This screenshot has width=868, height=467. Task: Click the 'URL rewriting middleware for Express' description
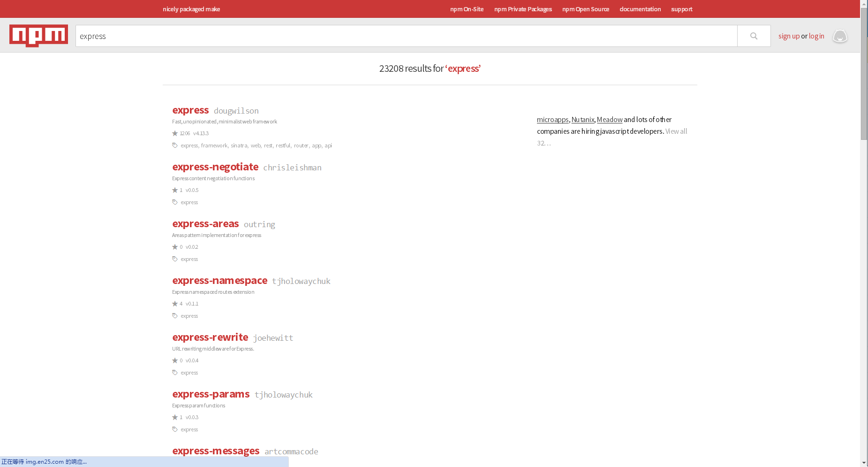(213, 349)
